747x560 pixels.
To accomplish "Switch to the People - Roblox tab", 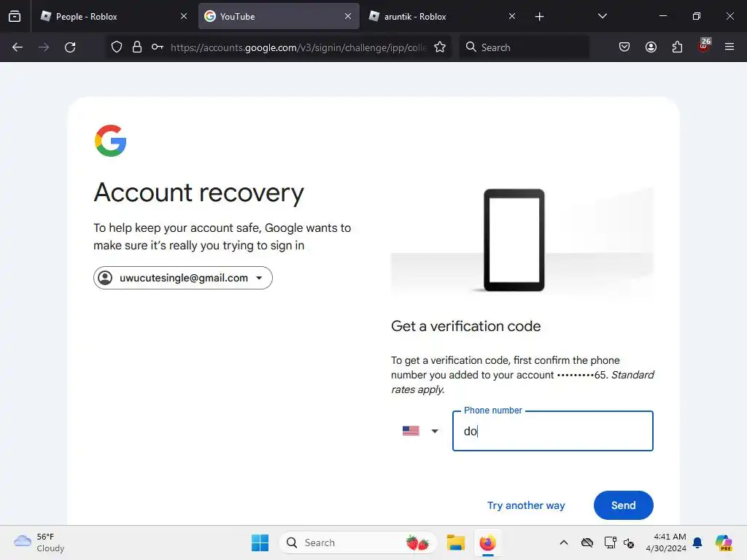I will point(113,16).
